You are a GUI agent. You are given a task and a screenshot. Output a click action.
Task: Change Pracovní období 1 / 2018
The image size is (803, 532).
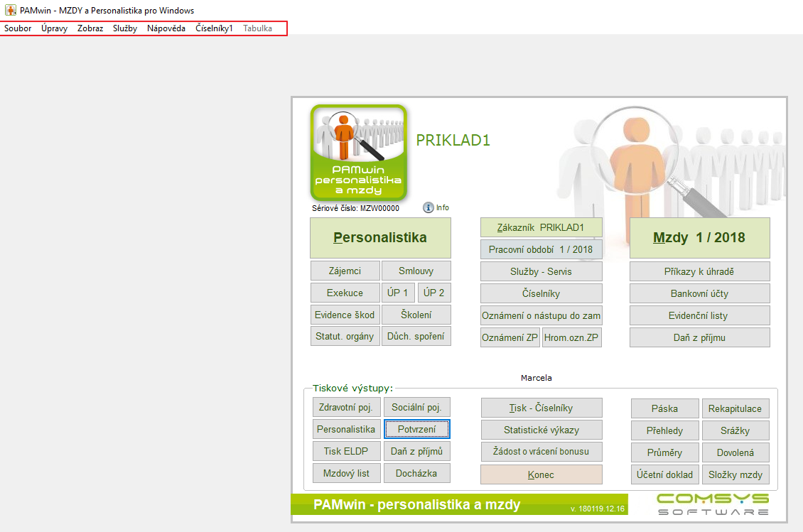(x=541, y=249)
